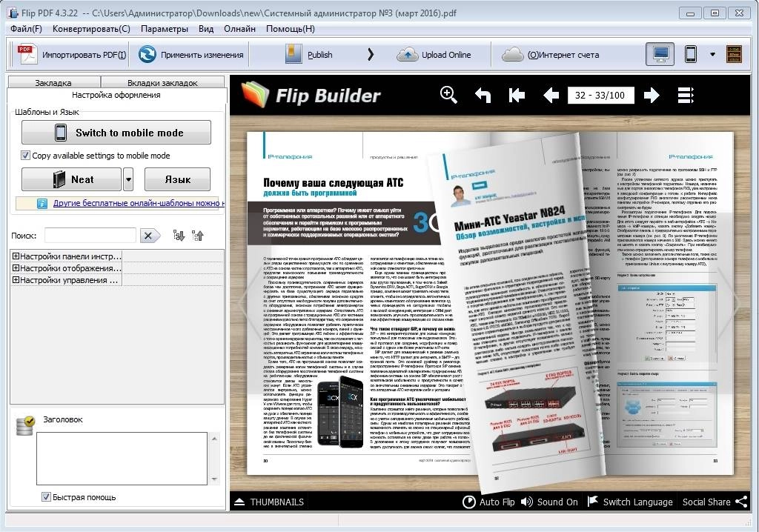
Task: Expand Настройки панели инстр... node
Action: point(16,256)
